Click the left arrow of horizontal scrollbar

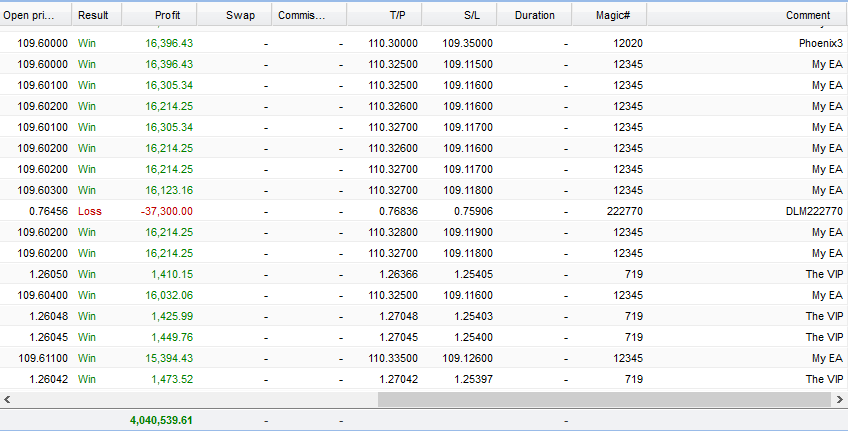[x=7, y=400]
